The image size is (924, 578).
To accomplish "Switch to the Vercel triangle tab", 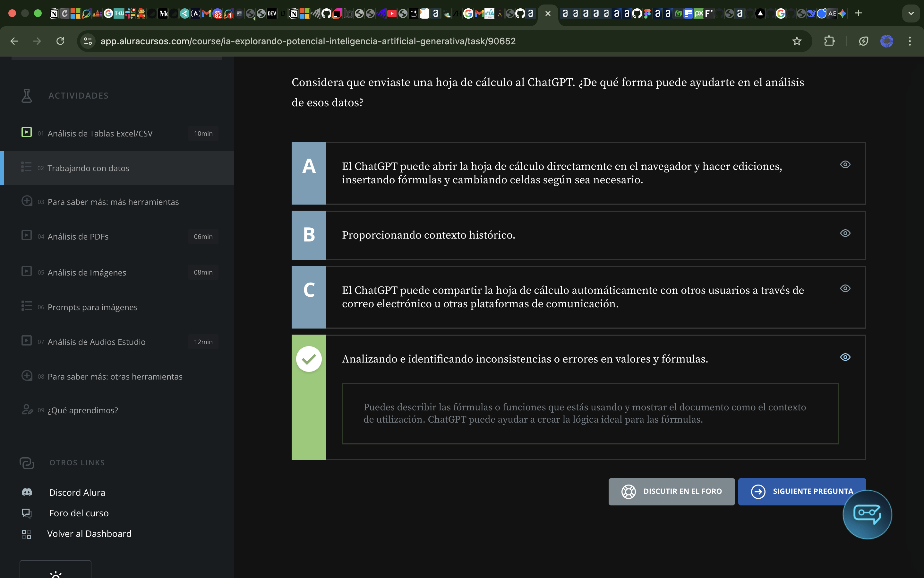I will [x=760, y=14].
